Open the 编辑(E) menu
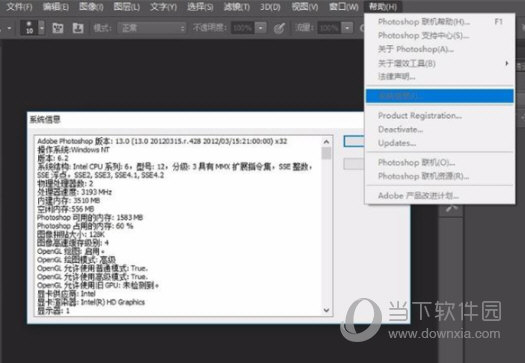The height and width of the screenshot is (363, 525). 56,6
